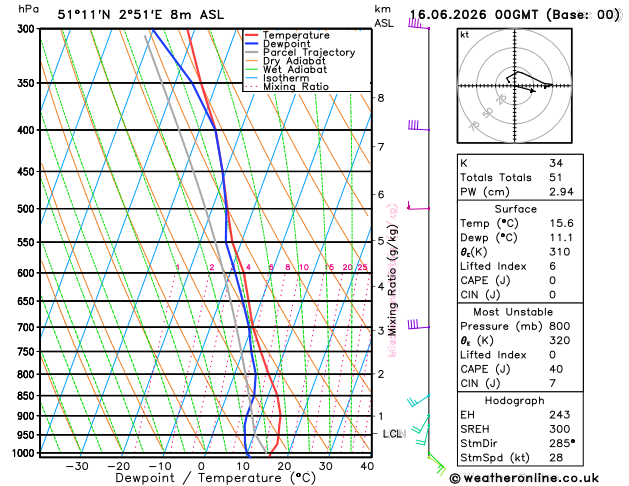Click the surface Lifted Index value 6

(x=553, y=266)
